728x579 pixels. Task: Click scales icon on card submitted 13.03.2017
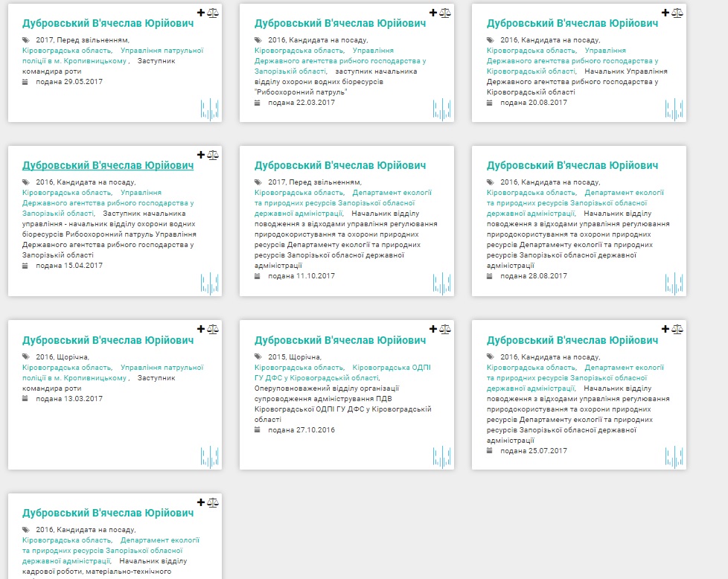[x=213, y=328]
